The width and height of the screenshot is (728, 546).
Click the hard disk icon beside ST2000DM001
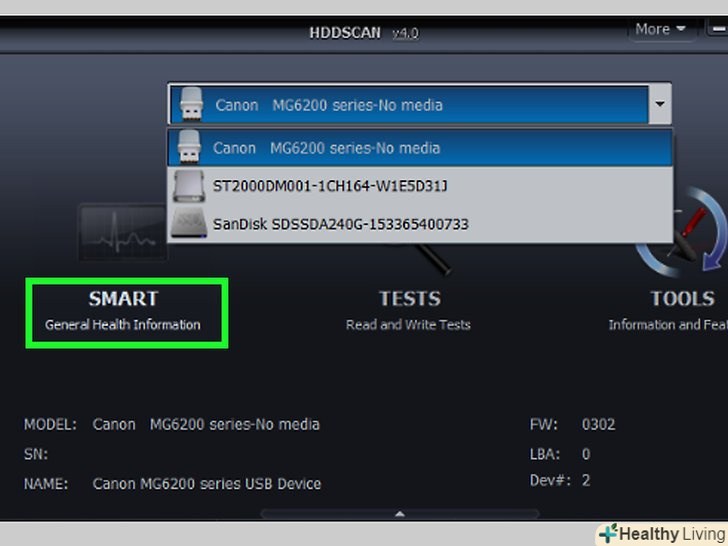click(188, 186)
